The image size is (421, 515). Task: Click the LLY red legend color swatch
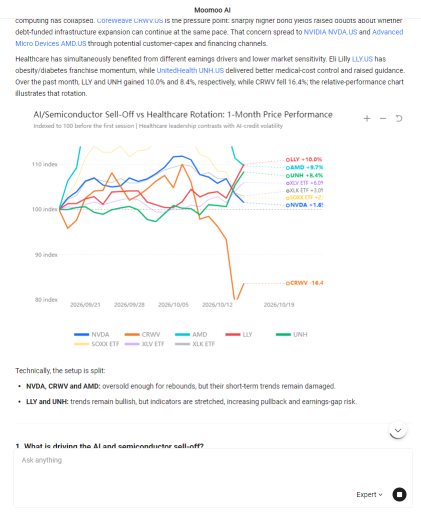pos(233,334)
